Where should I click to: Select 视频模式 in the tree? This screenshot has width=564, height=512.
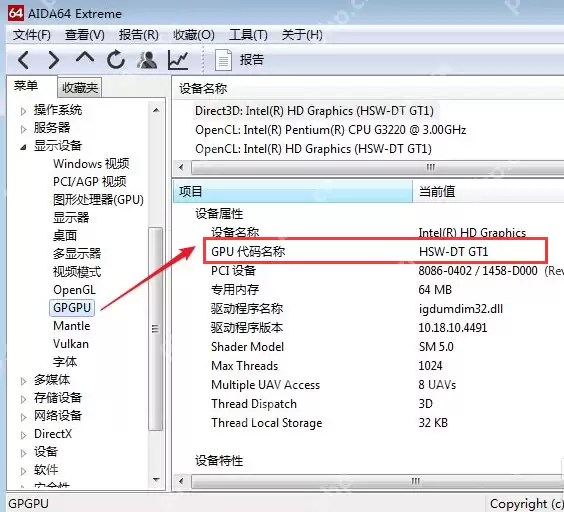coord(77,272)
